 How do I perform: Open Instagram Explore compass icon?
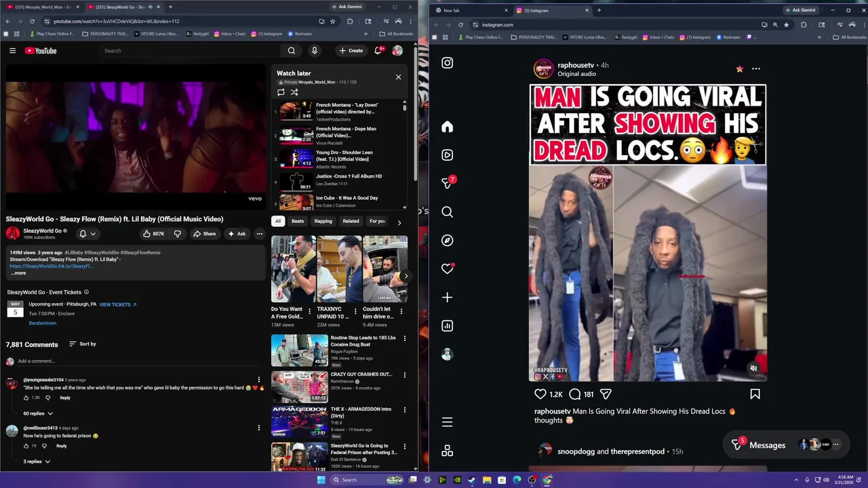coord(447,241)
